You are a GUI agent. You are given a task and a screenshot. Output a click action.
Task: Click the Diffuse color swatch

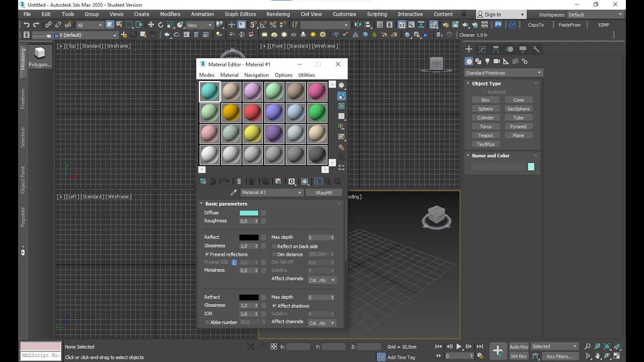point(249,213)
